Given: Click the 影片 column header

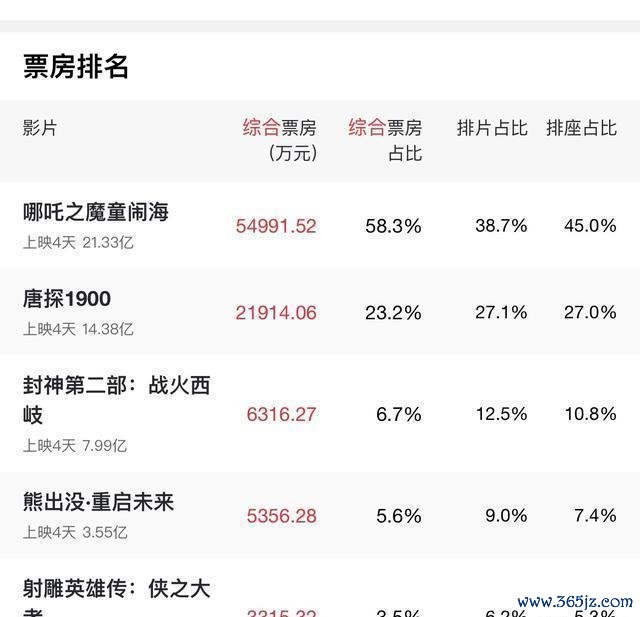Looking at the screenshot, I should pos(40,128).
